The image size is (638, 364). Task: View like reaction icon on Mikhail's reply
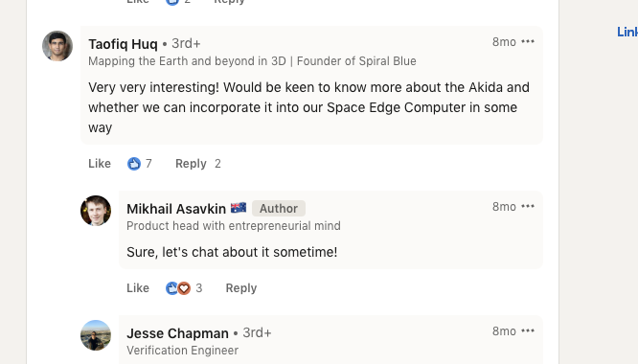[x=171, y=288]
